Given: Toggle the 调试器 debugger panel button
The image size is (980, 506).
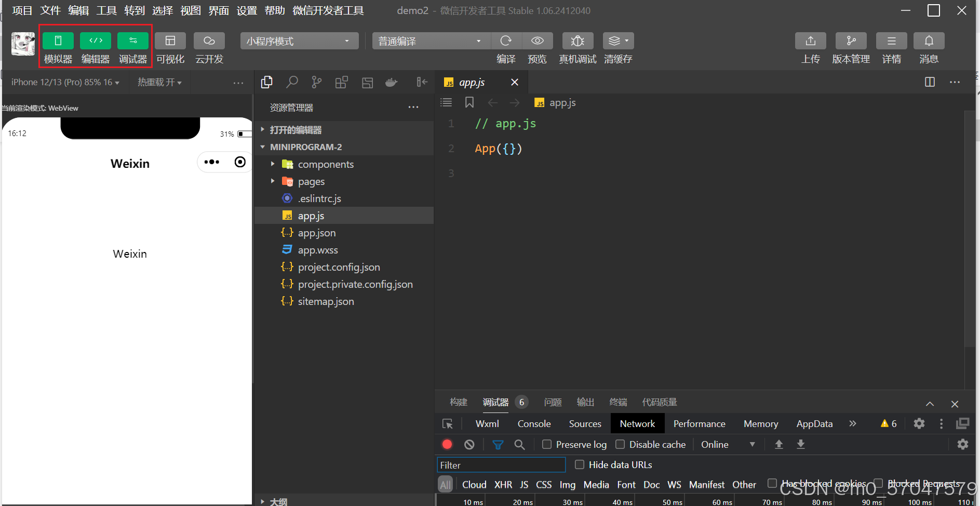Looking at the screenshot, I should click(133, 41).
